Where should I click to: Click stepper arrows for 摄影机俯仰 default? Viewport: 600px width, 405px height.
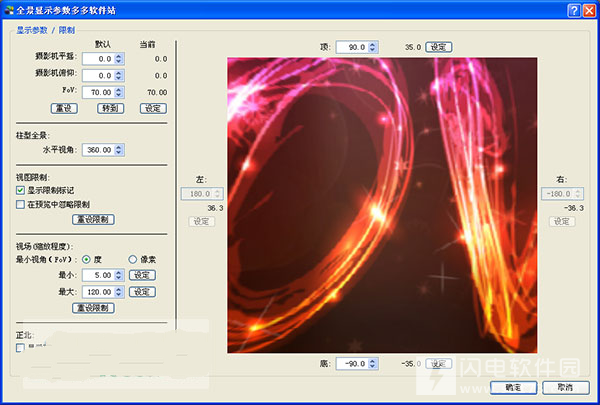pyautogui.click(x=119, y=75)
